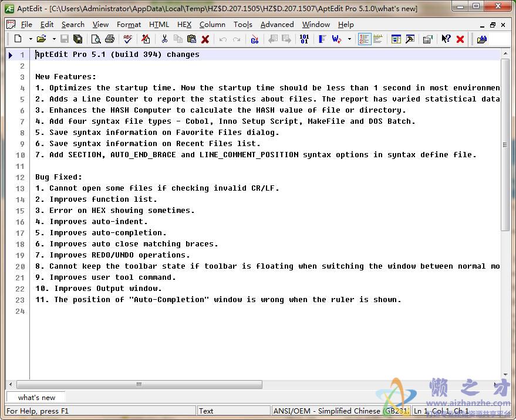The width and height of the screenshot is (516, 420).
Task: Click the "2. Improves function list." line
Action: [x=96, y=199]
